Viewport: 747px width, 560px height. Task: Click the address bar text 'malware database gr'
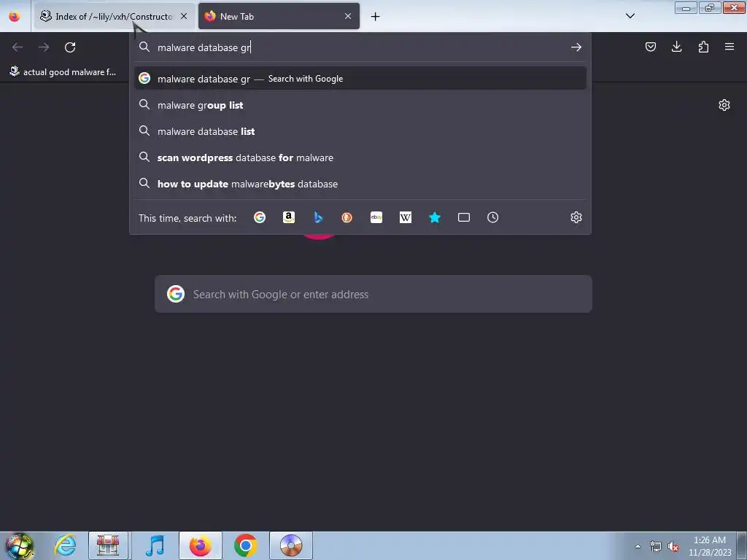[x=204, y=47]
